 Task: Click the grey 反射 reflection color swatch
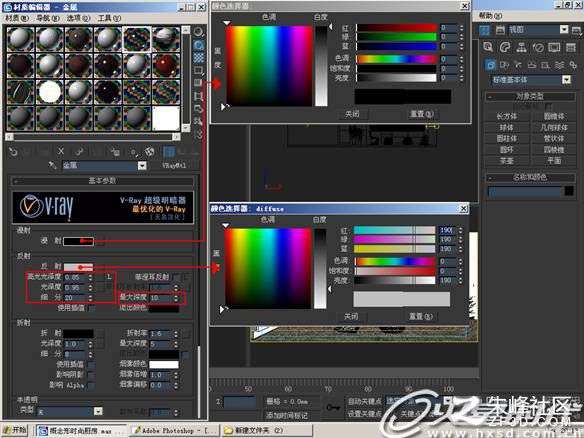(78, 267)
